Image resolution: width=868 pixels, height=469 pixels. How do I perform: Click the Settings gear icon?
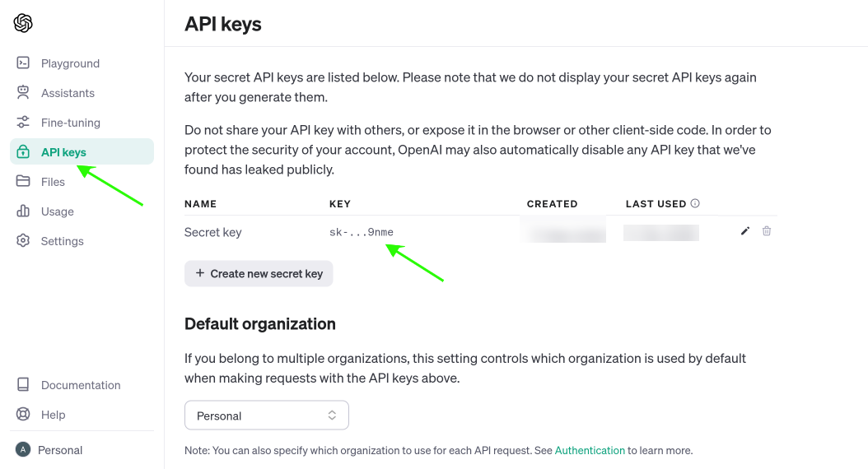pos(23,240)
